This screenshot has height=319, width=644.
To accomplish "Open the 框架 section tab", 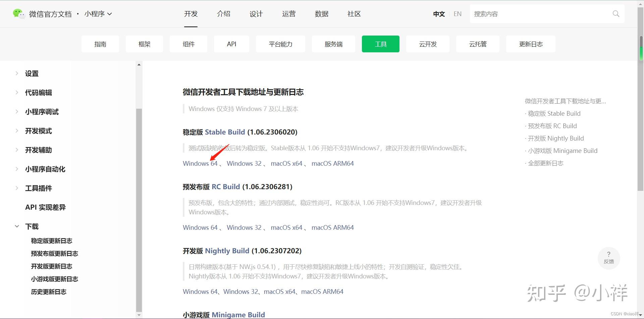I will pyautogui.click(x=144, y=44).
